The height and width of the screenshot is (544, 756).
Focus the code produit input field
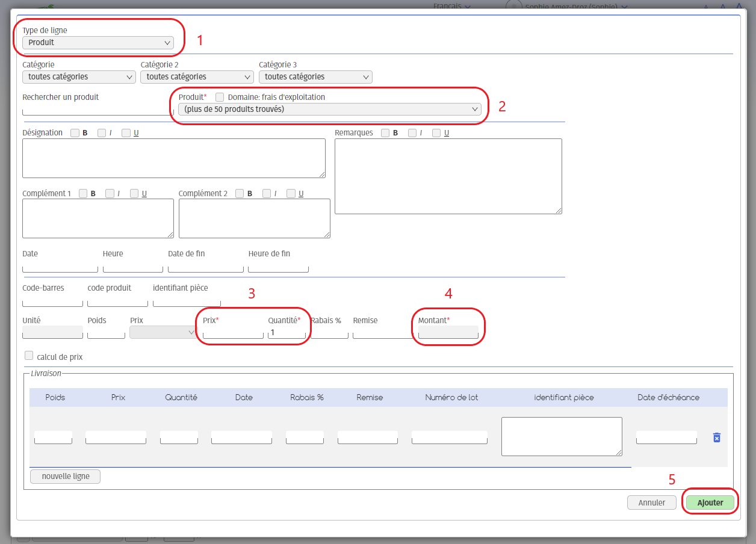point(118,300)
